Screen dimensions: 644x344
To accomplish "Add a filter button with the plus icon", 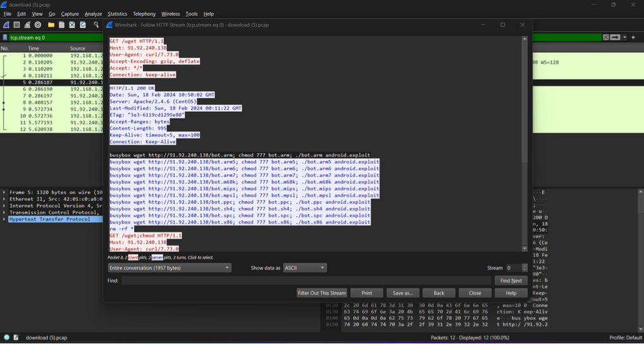I will (x=633, y=37).
